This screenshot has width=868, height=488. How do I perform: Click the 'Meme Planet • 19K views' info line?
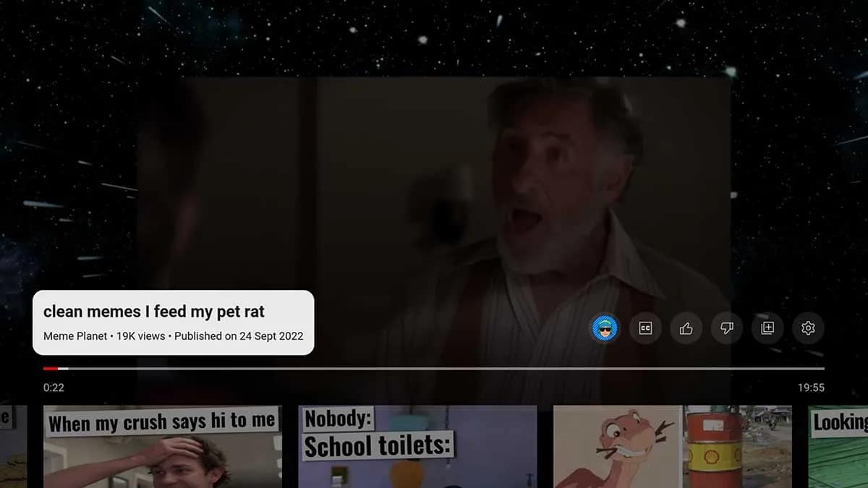tap(174, 336)
